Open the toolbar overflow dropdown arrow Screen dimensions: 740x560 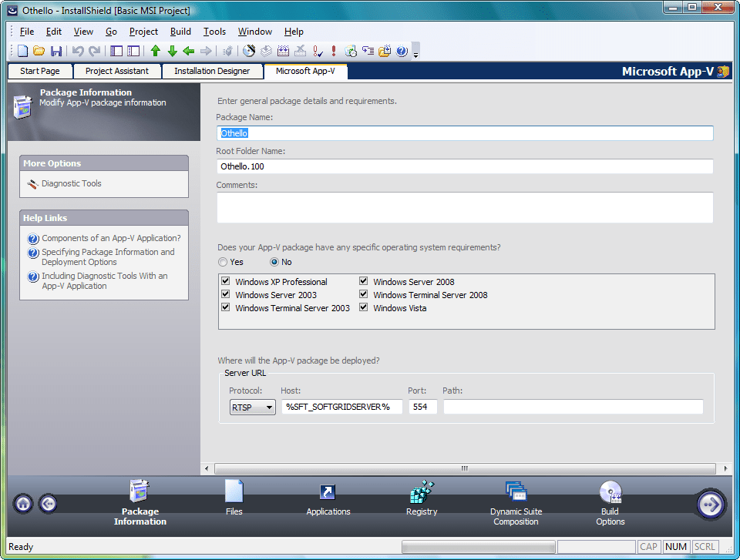(x=416, y=54)
